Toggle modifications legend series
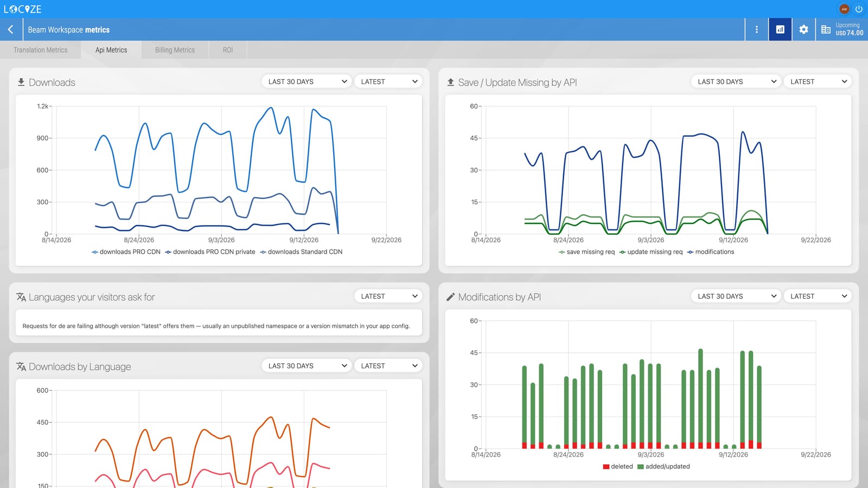This screenshot has height=488, width=868. (x=711, y=252)
